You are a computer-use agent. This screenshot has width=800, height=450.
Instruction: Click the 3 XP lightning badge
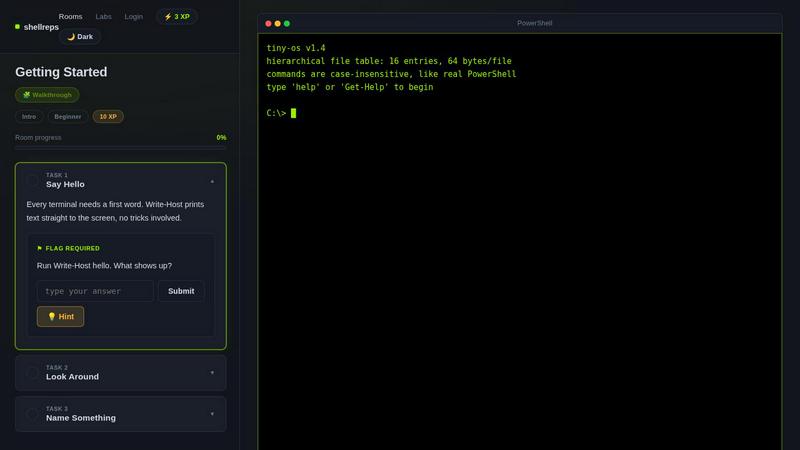177,16
